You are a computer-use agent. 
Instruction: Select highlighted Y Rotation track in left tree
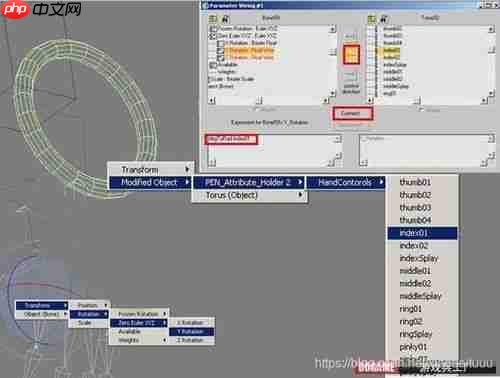[x=249, y=50]
